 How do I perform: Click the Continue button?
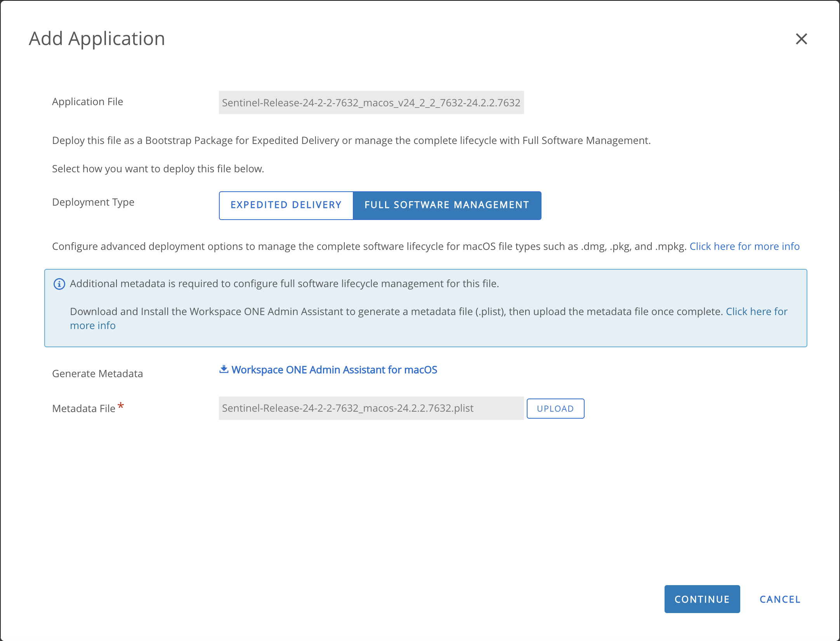click(702, 599)
